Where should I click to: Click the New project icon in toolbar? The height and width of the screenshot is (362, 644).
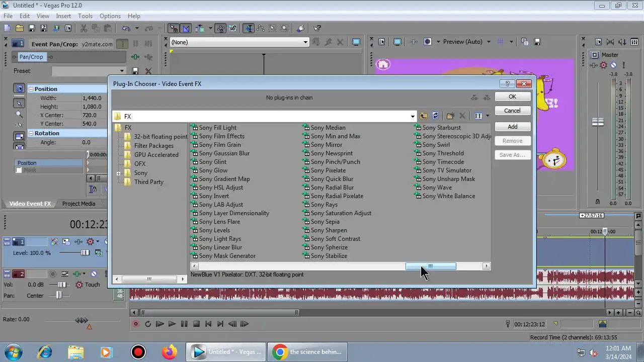7,29
